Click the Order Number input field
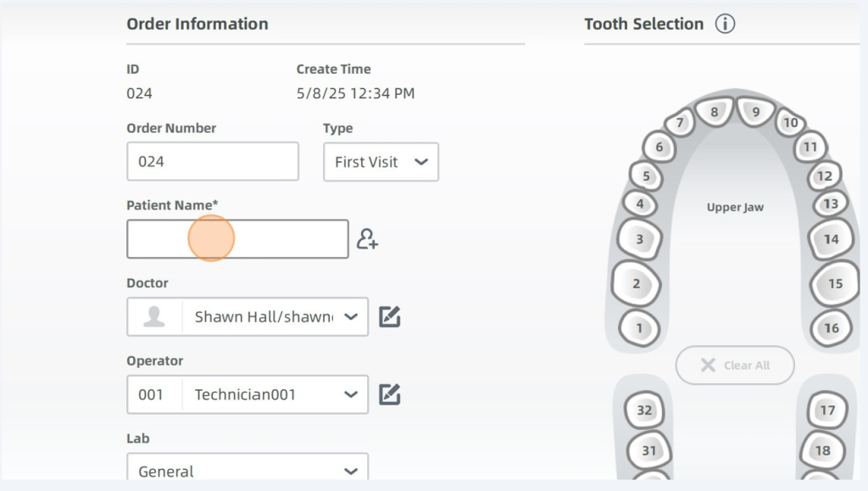Screen dimensions: 868x491 coord(213,161)
